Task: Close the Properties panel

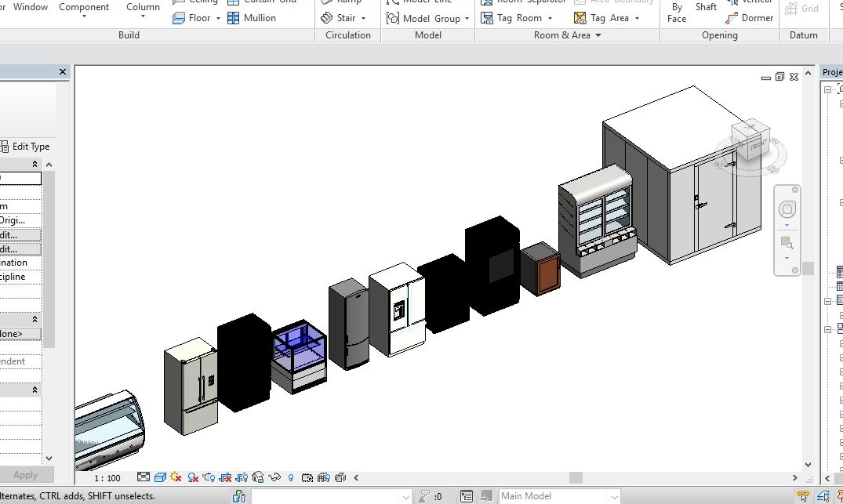Action: click(x=63, y=71)
